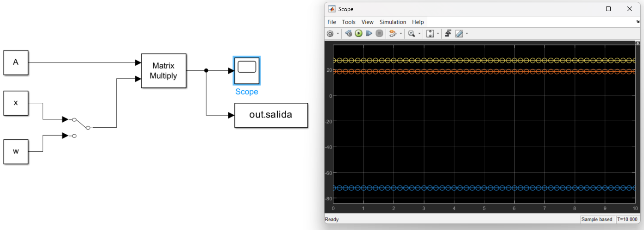Click the Step Back button
This screenshot has width=644, height=230.
click(x=349, y=34)
